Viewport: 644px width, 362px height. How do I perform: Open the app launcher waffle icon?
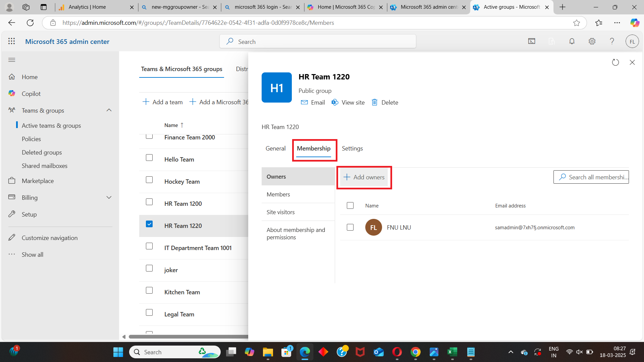coord(12,41)
